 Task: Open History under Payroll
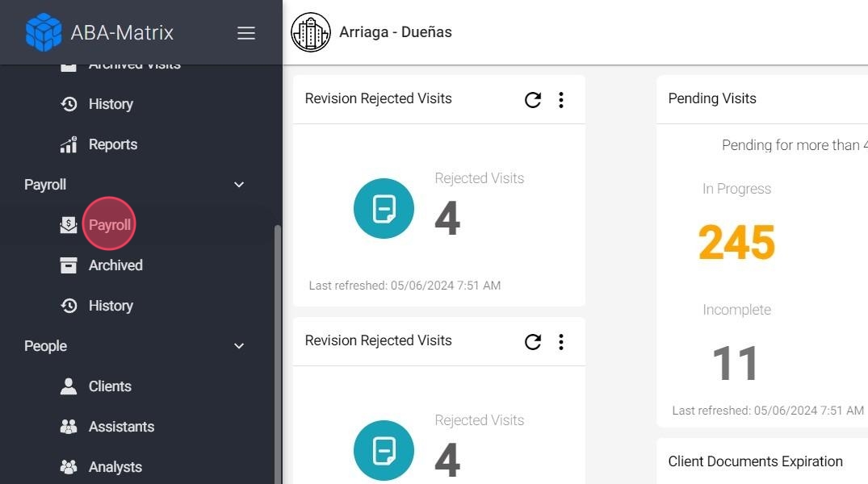click(x=111, y=306)
